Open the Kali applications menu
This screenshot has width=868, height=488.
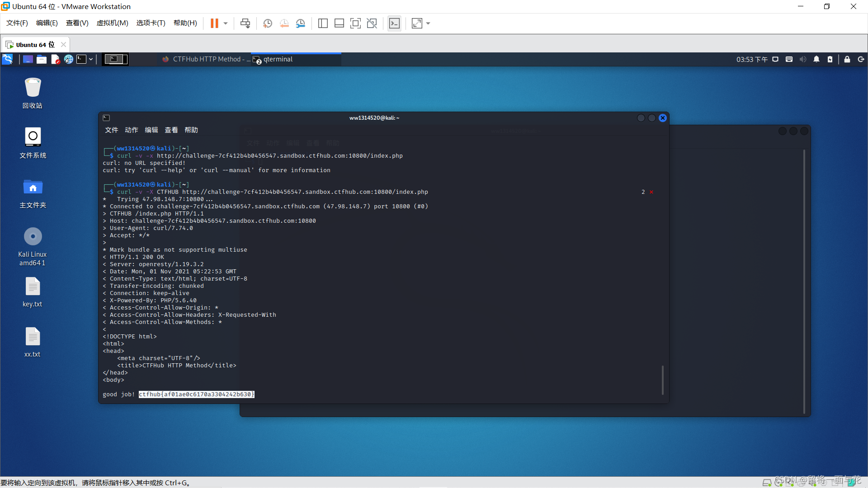8,59
